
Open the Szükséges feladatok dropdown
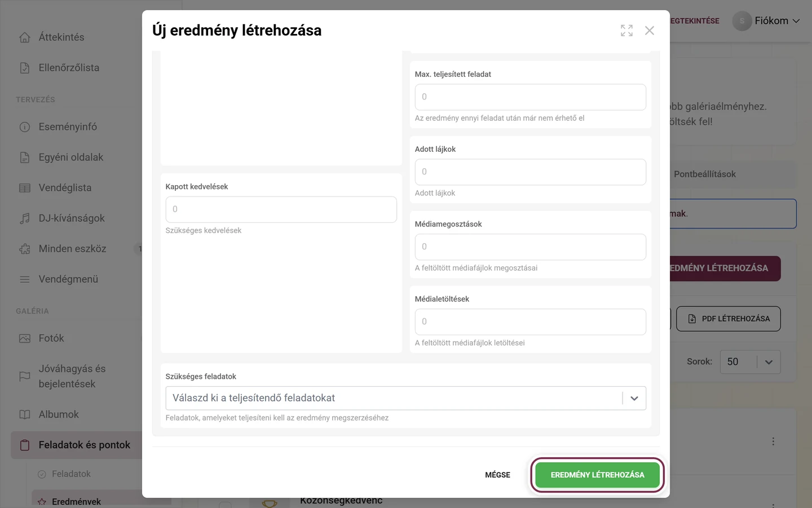(405, 398)
